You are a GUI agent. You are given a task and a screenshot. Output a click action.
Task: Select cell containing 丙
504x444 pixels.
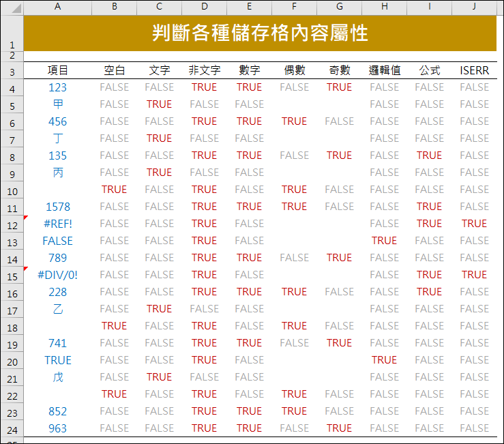tap(57, 173)
